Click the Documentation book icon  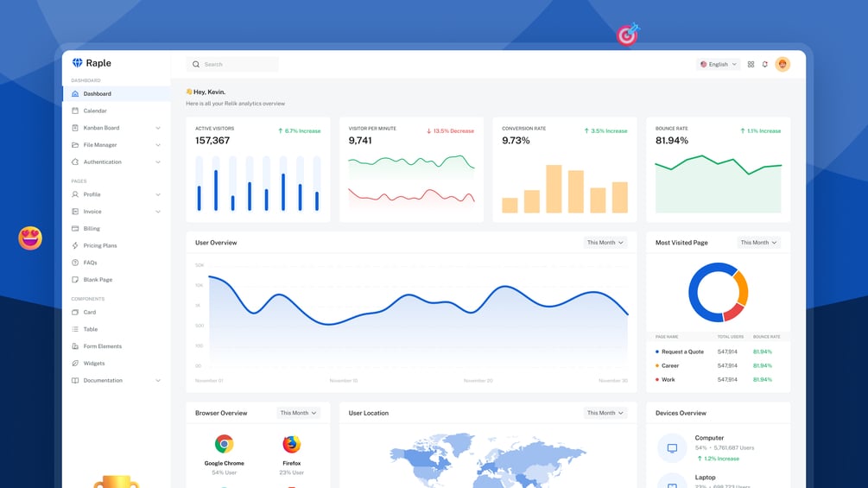(x=75, y=381)
